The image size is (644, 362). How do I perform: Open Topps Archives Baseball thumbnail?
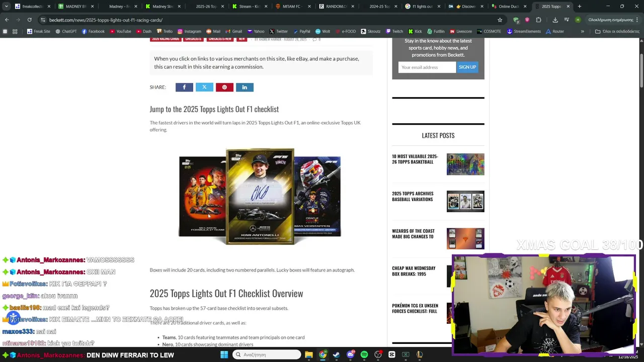click(x=465, y=201)
